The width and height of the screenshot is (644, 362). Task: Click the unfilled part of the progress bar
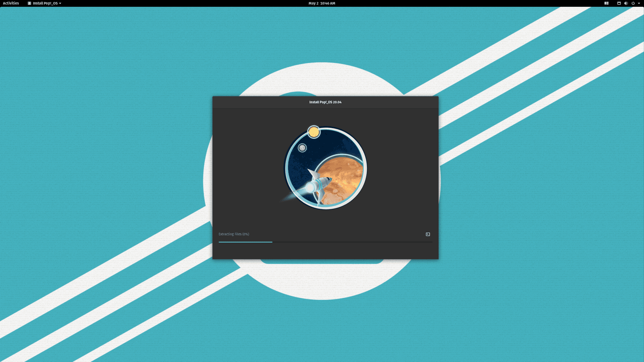point(352,242)
